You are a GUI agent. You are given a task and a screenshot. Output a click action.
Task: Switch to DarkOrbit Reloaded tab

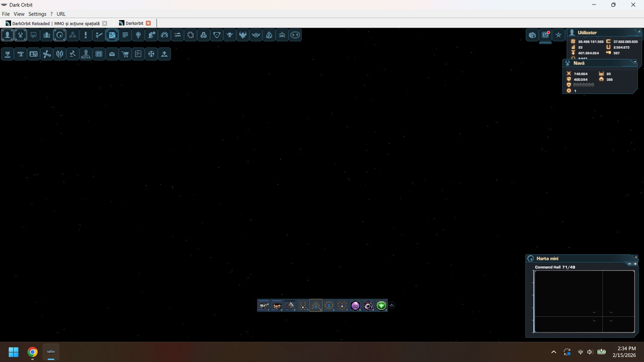[56, 23]
